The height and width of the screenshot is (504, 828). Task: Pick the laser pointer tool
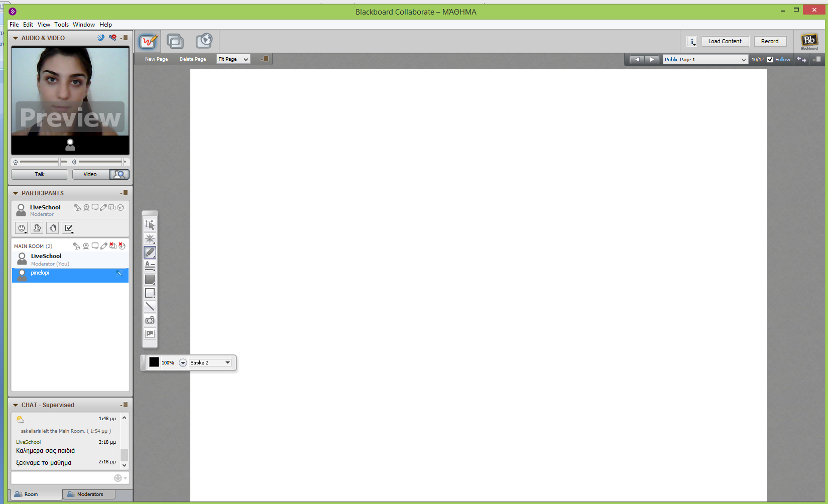pyautogui.click(x=150, y=238)
